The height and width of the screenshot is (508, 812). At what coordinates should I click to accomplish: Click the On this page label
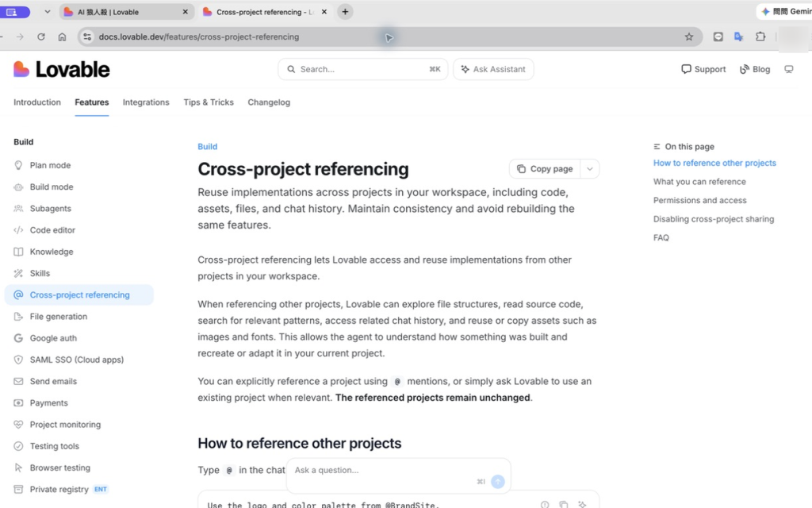[x=689, y=147]
